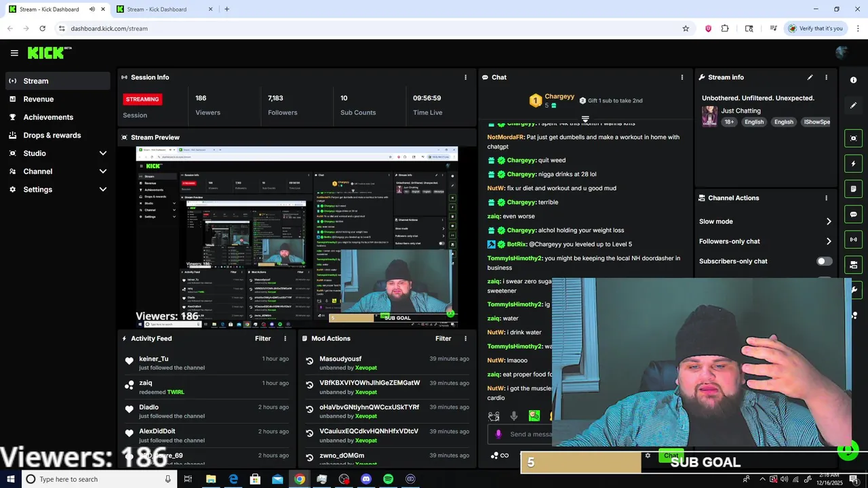Click the gray microphone icon below chat
Image resolution: width=868 pixels, height=488 pixels.
coord(514,416)
